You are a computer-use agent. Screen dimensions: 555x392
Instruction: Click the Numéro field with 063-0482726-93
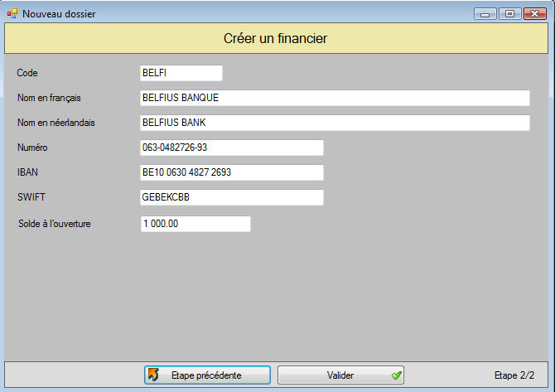click(232, 148)
